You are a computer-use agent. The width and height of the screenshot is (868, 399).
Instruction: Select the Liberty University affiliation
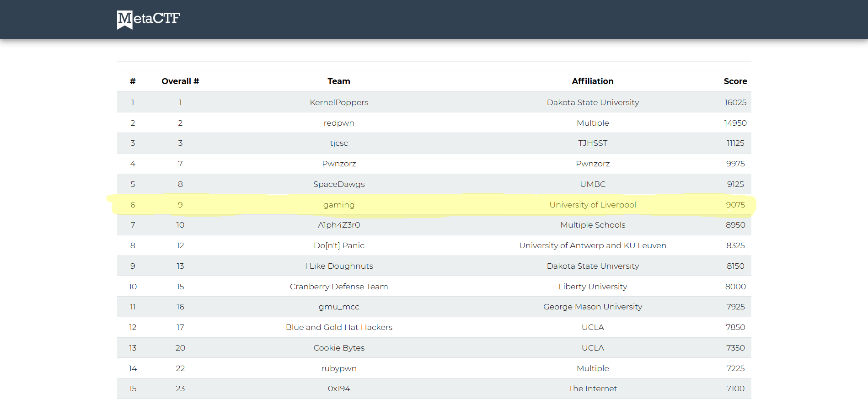coord(593,287)
